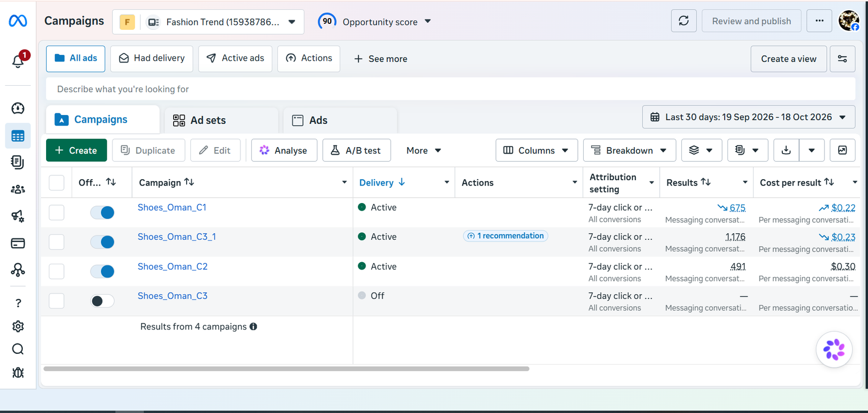Click the green Create button
The width and height of the screenshot is (868, 413).
76,150
